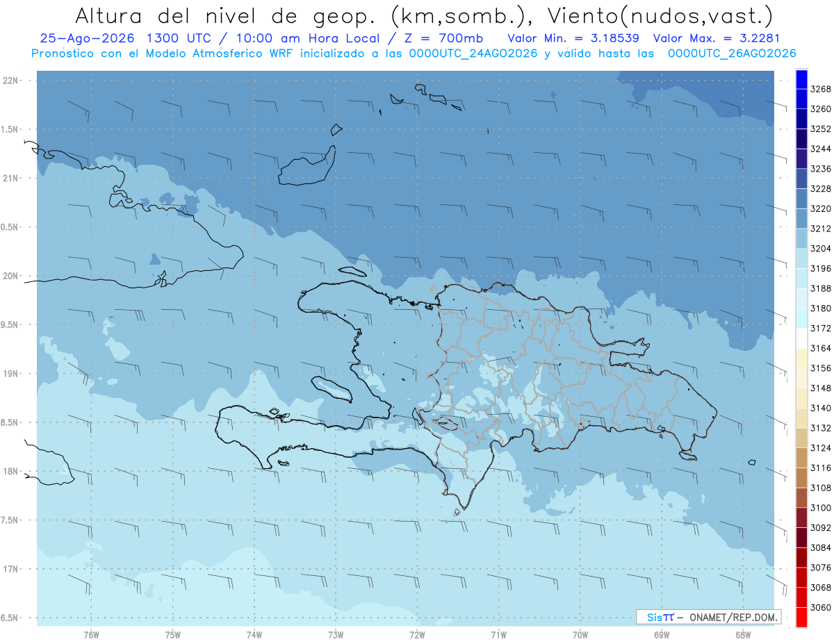
Task: Click the 22N latitude axis label
Action: pos(11,81)
